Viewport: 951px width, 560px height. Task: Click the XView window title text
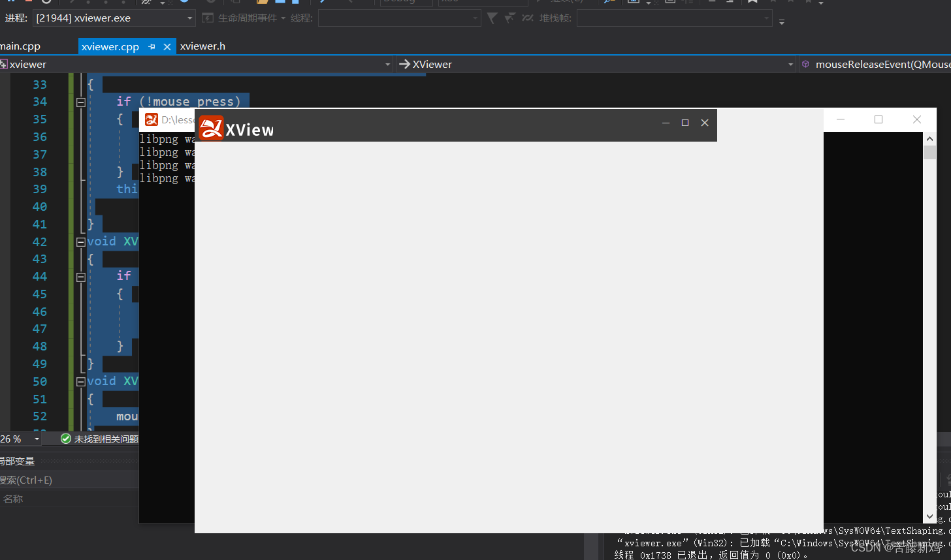(250, 130)
